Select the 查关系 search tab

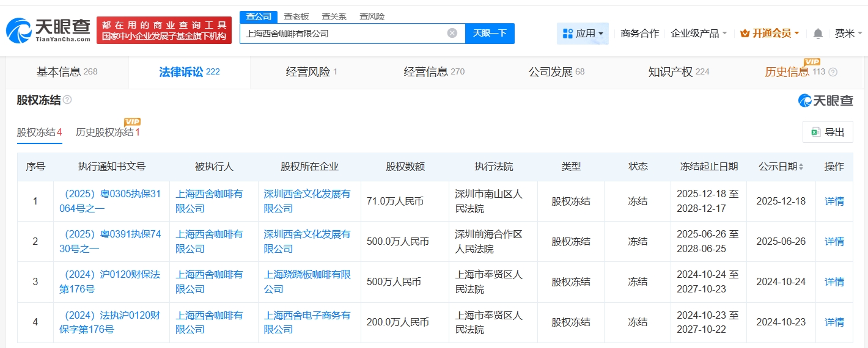pyautogui.click(x=334, y=16)
